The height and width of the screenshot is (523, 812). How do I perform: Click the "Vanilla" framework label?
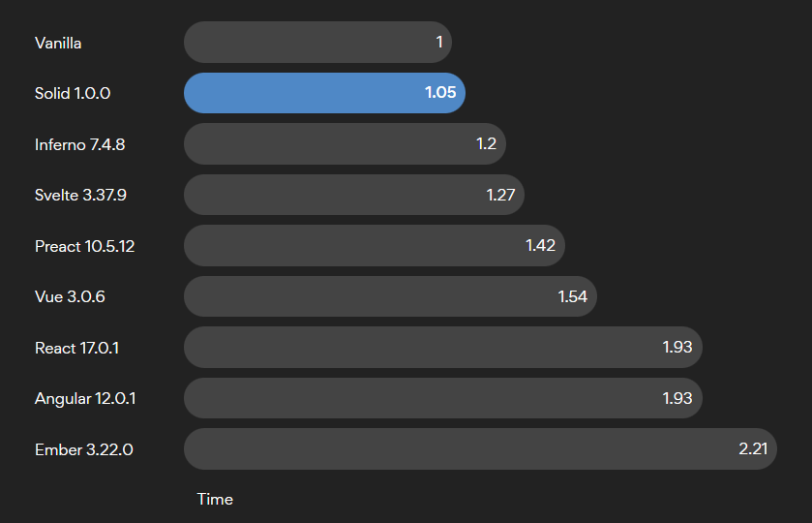pos(58,44)
